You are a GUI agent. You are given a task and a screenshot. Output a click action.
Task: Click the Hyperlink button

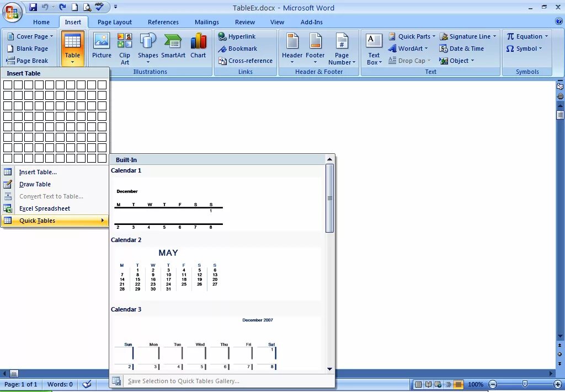click(x=237, y=36)
